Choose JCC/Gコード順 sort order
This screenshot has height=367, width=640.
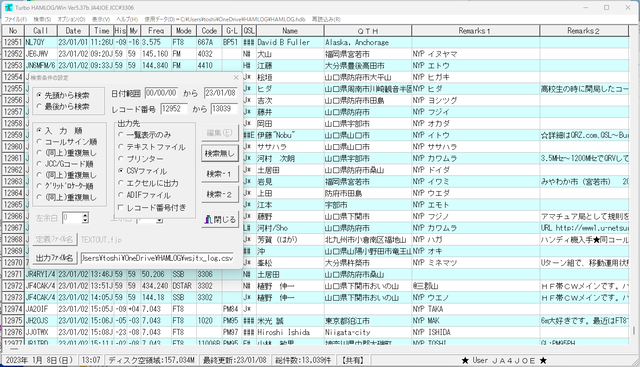pos(65,164)
